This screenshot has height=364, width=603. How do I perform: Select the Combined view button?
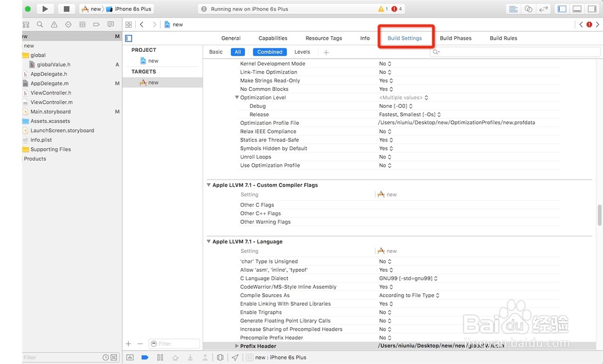pyautogui.click(x=270, y=52)
